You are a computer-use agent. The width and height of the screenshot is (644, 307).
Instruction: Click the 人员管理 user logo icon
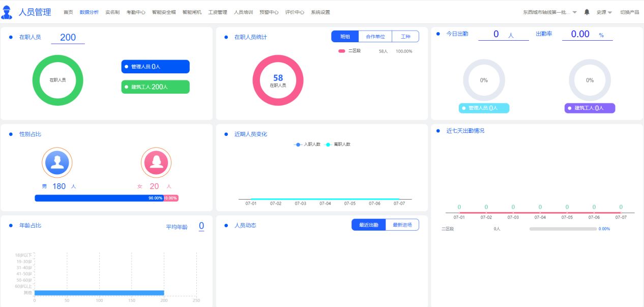click(7, 12)
